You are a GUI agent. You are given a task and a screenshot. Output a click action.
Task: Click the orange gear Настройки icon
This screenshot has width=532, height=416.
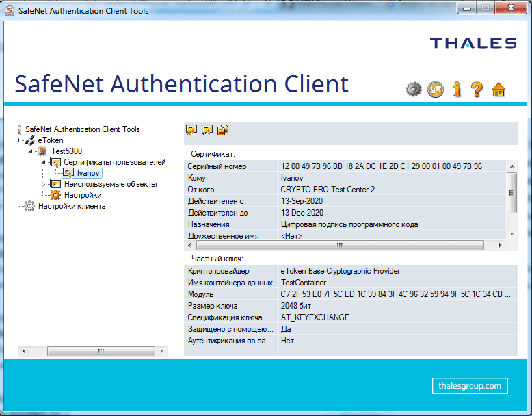(55, 195)
